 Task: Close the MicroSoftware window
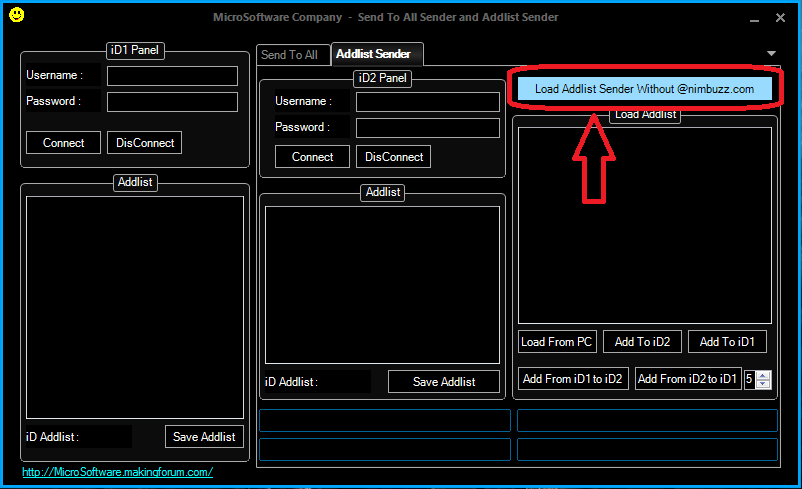[x=781, y=18]
